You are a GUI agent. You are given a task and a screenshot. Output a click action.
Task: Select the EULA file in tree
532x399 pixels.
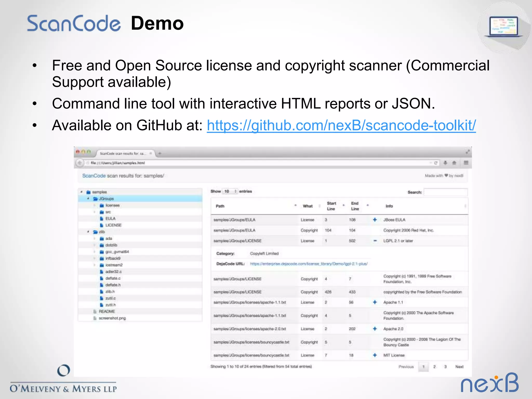(x=110, y=218)
